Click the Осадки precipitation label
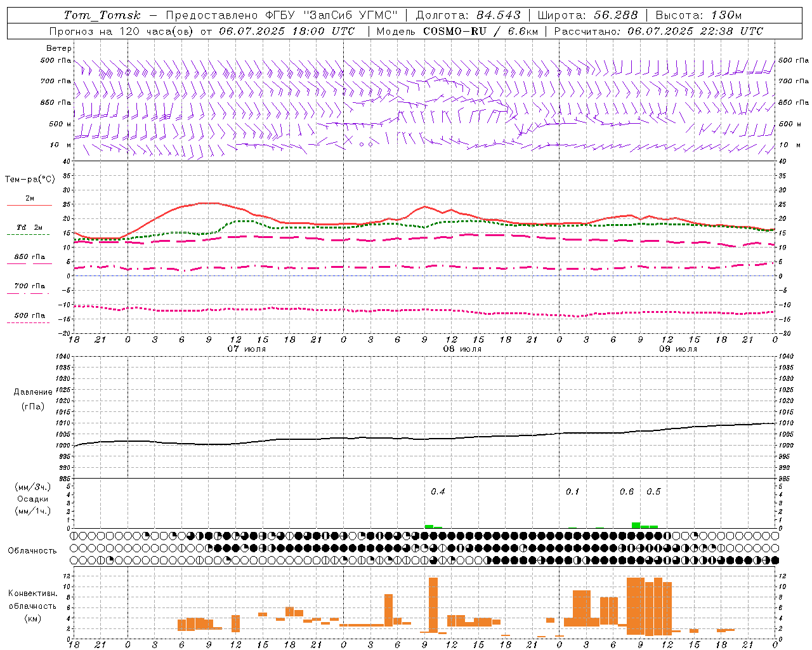Viewport: 812px width, 650px height. (x=33, y=499)
